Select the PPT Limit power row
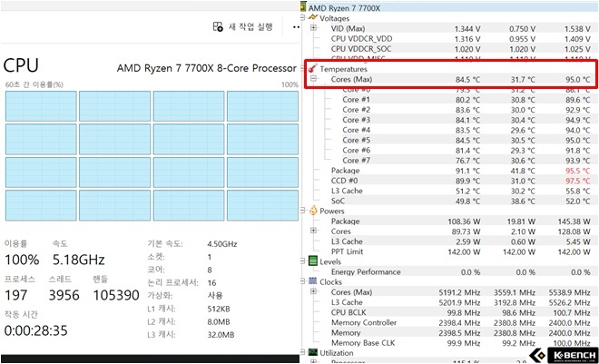 pos(350,251)
